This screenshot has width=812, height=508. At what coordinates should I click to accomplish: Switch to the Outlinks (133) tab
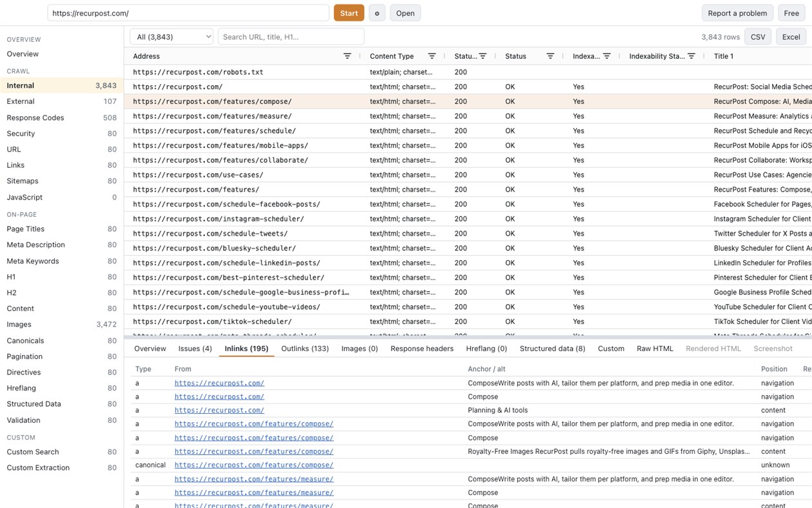click(x=305, y=349)
